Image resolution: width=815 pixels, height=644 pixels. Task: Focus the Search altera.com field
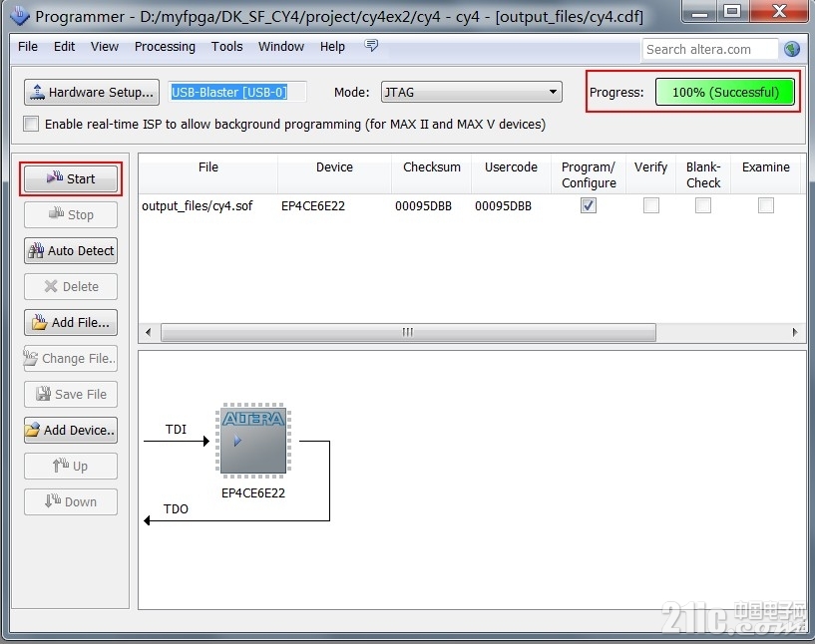pos(710,49)
